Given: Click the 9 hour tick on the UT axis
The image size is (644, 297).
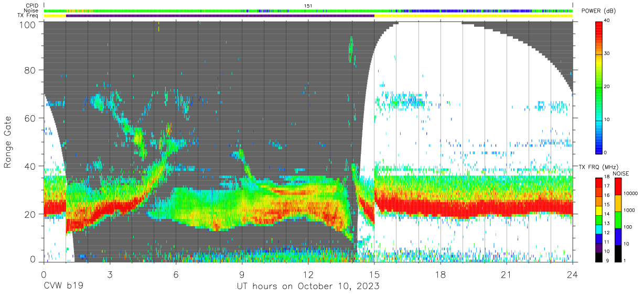Looking at the screenshot, I should pos(242,274).
